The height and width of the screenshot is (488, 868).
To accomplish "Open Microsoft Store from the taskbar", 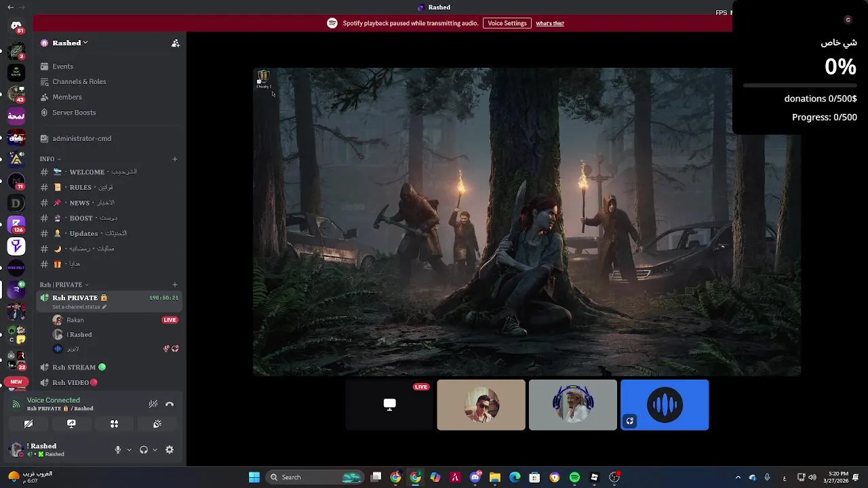I will [534, 477].
